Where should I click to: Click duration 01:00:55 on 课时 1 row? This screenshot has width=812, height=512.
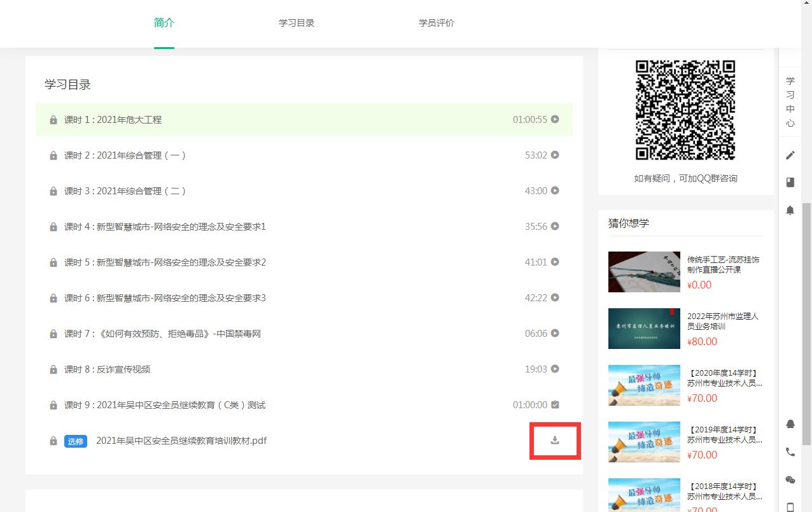pyautogui.click(x=530, y=120)
